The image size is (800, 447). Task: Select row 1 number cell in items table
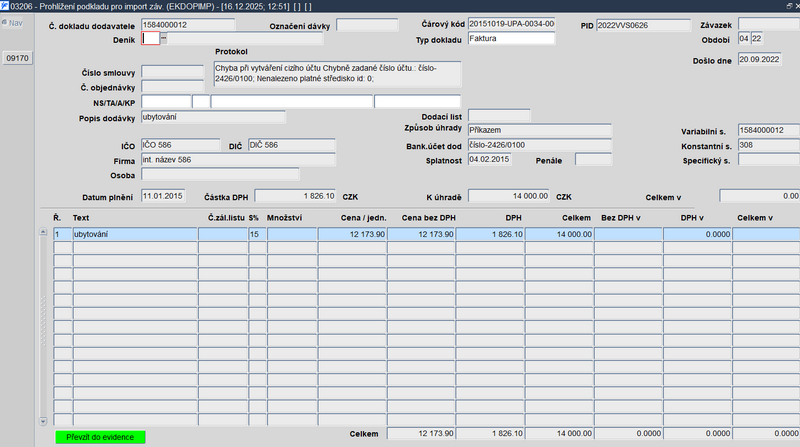(63, 234)
